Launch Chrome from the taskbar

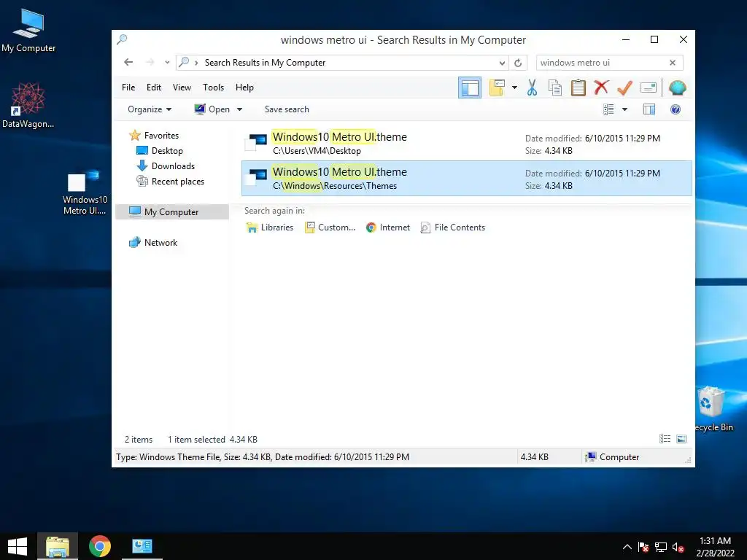tap(99, 546)
